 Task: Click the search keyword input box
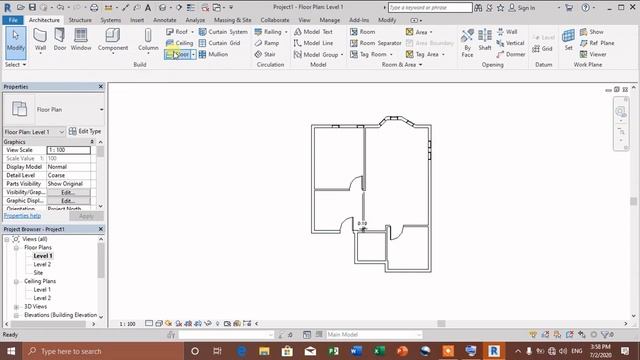tap(430, 7)
